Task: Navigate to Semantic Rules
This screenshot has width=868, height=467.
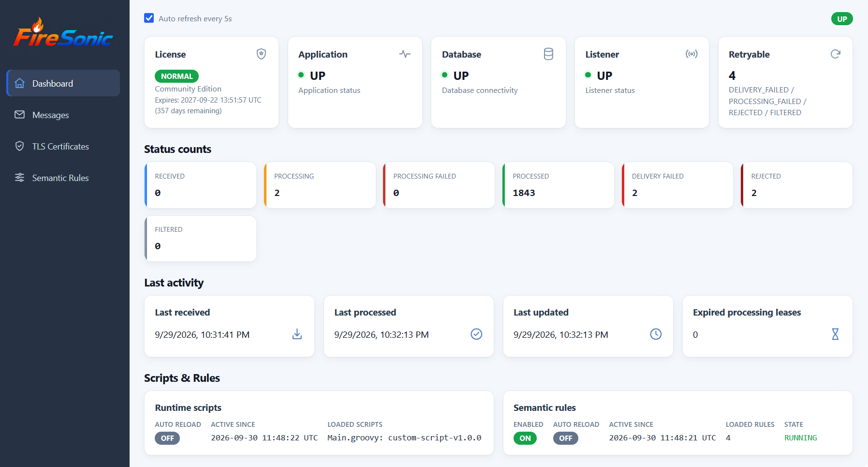Action: coord(63,178)
